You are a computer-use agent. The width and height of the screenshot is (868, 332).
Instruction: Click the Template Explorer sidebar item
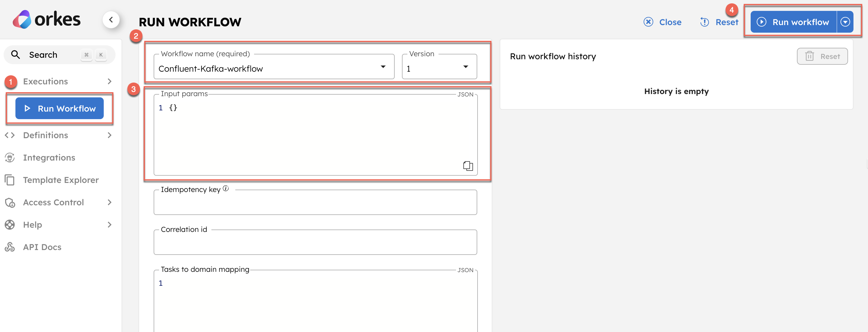[x=61, y=180]
